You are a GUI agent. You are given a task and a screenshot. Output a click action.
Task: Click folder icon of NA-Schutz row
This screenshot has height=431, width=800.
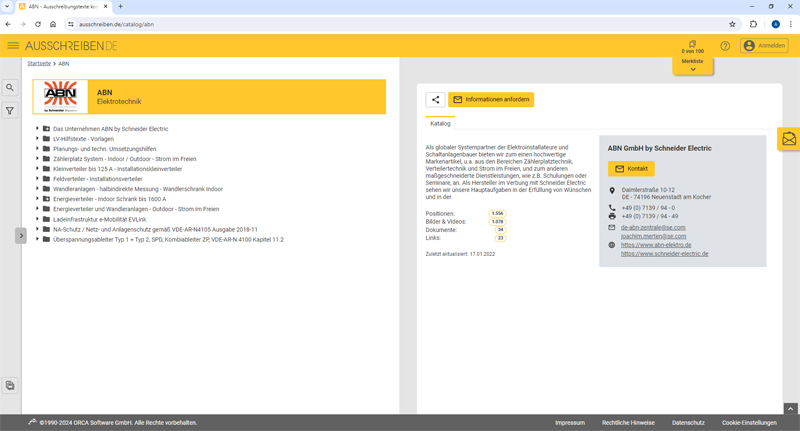[46, 230]
